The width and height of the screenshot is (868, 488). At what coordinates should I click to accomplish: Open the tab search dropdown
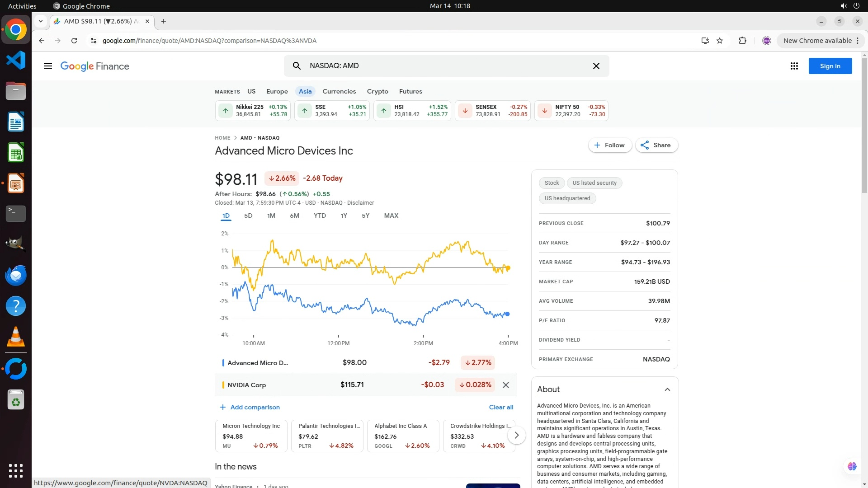41,21
